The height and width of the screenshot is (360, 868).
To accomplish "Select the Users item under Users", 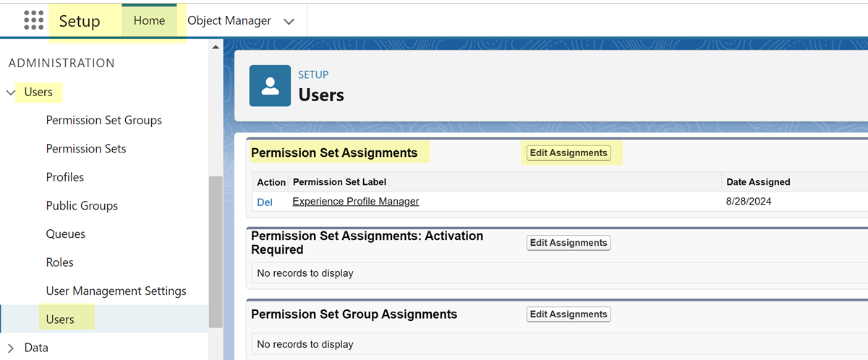I will (x=60, y=320).
